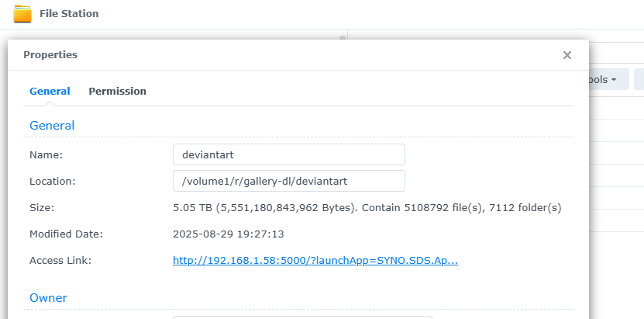Image resolution: width=644 pixels, height=319 pixels.
Task: Click the Modified Date: label
Action: [66, 234]
